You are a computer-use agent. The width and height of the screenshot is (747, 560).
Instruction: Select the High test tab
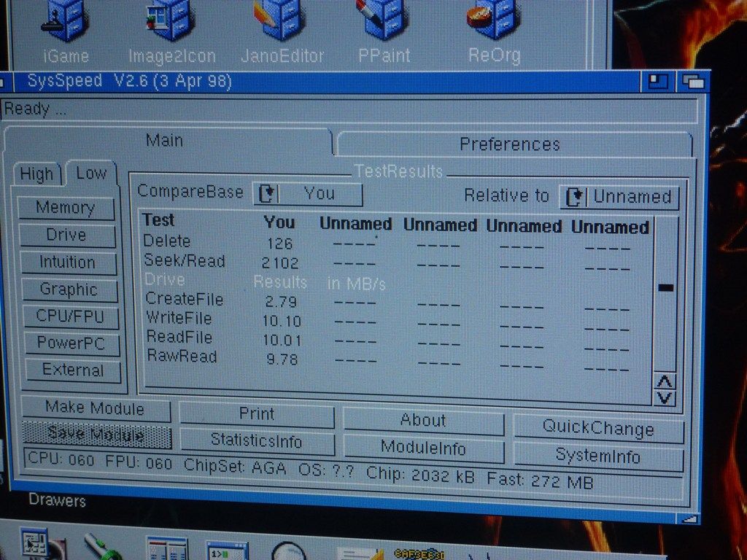tap(36, 174)
